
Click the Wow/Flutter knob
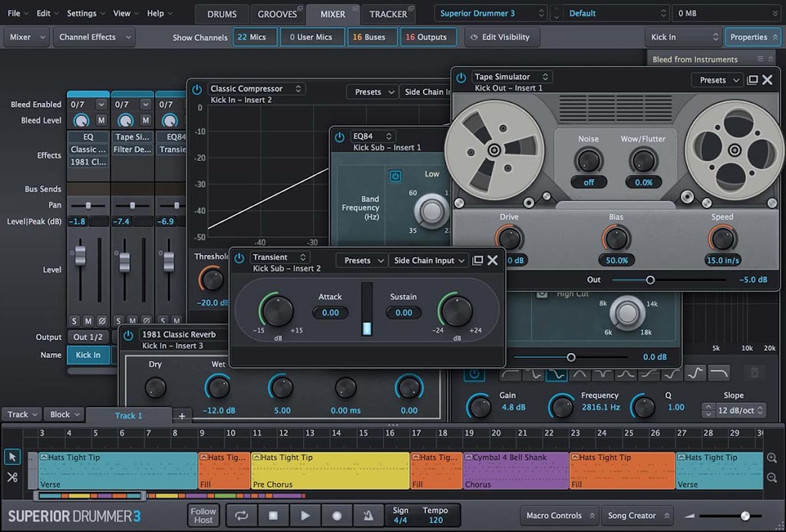click(x=643, y=161)
